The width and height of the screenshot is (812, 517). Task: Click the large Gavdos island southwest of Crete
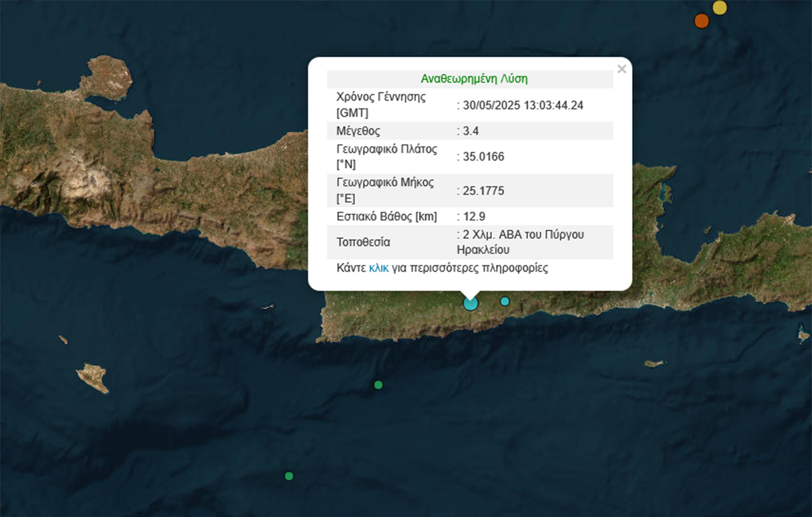click(x=93, y=377)
